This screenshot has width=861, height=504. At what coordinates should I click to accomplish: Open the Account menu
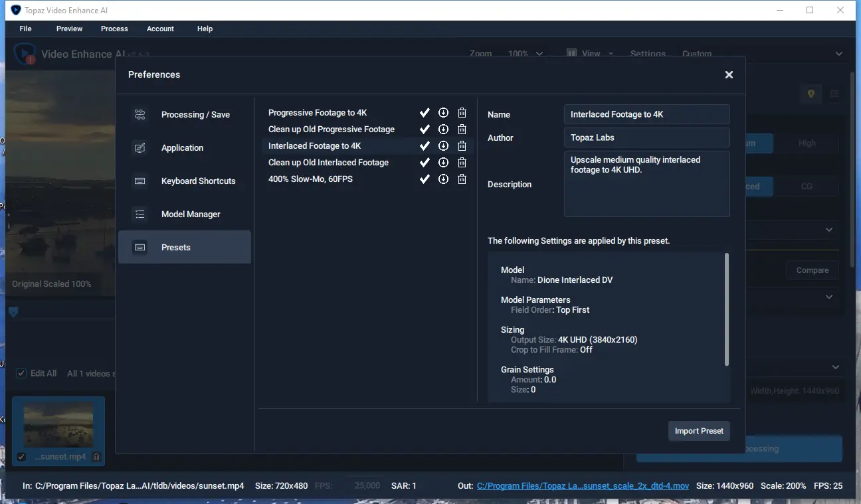click(160, 29)
